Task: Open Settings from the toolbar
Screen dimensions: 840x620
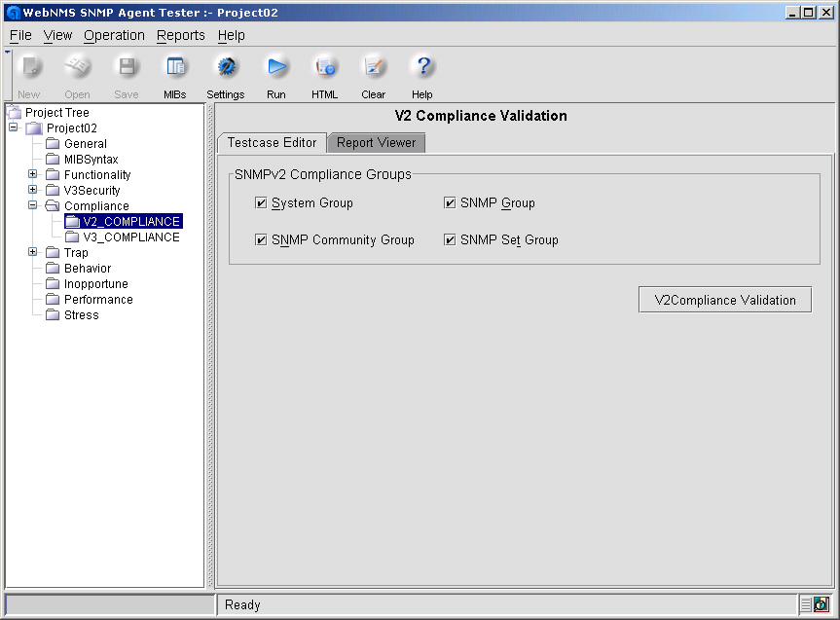Action: click(226, 66)
